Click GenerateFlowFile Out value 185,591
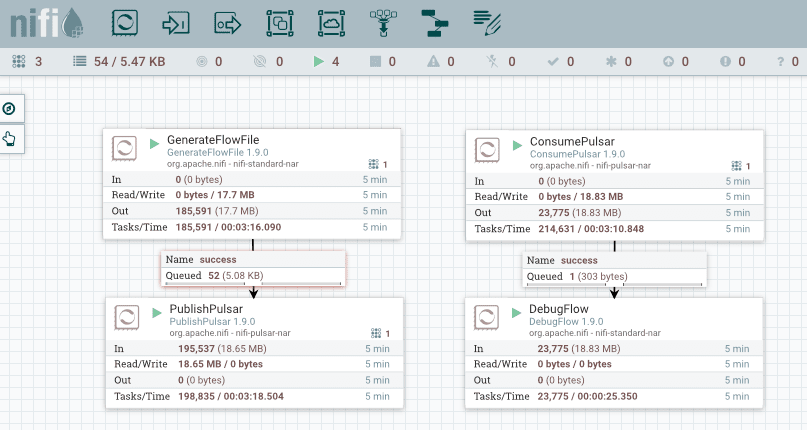 (194, 211)
